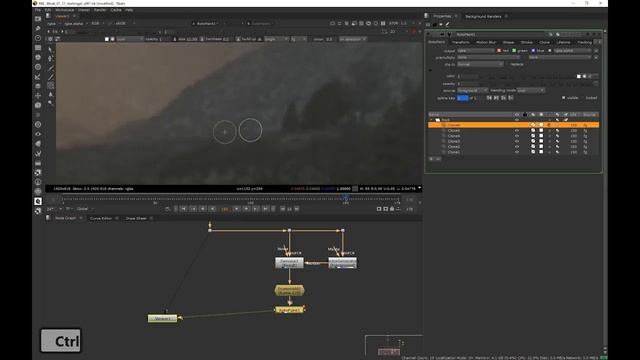Open the Clone tab in RotoPaint properties
The height and width of the screenshot is (360, 640).
(544, 42)
